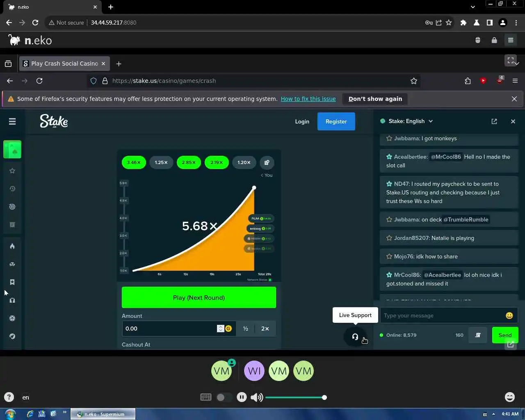Open How to fix this issue link
525x420 pixels.
[308, 99]
